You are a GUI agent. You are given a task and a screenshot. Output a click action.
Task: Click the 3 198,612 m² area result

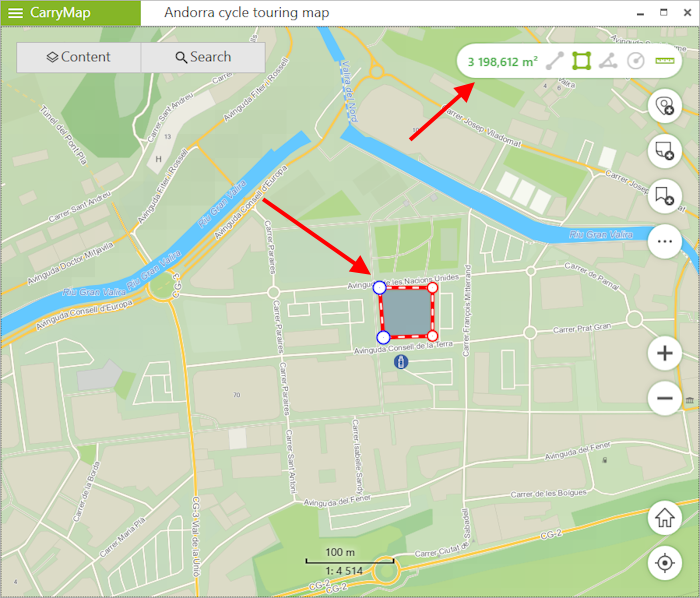502,62
